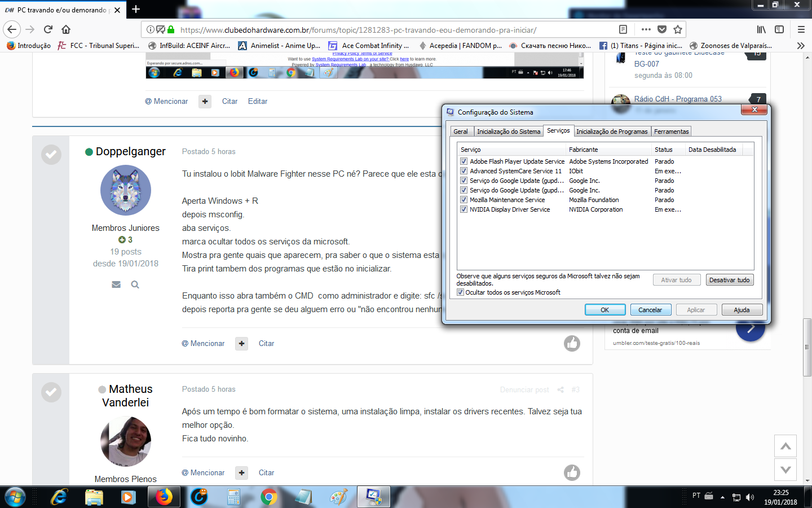Open Doppelganger's wolf avatar
The image size is (812, 508).
pos(126,190)
